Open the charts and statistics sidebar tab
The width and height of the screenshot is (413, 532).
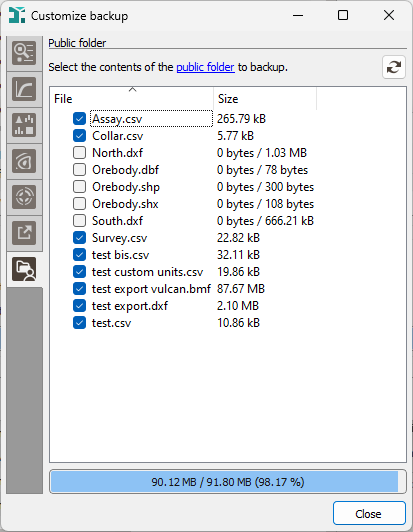point(24,125)
